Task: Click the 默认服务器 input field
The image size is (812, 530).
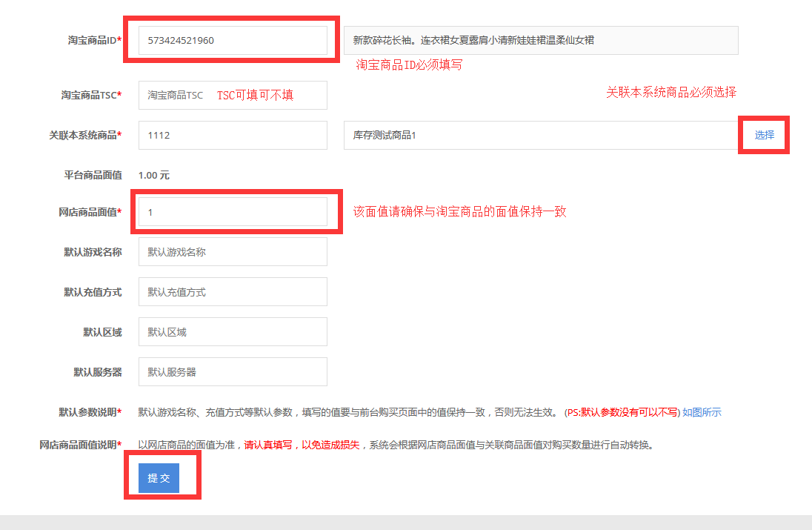Action: [233, 372]
